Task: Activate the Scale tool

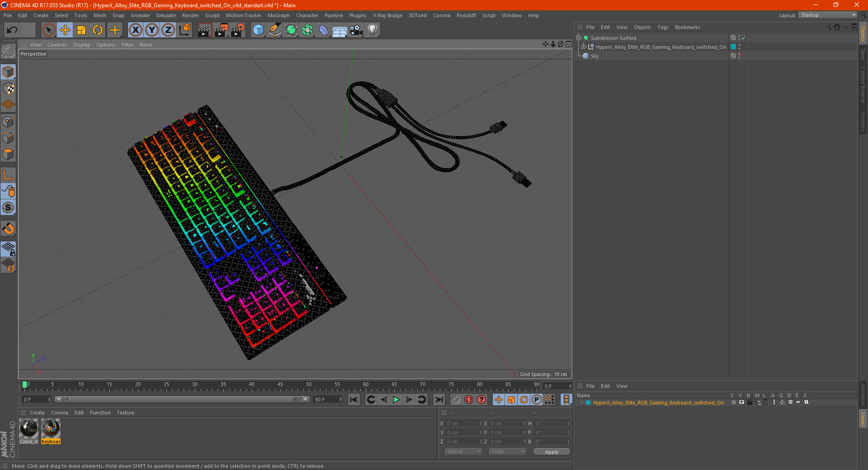Action: point(81,30)
